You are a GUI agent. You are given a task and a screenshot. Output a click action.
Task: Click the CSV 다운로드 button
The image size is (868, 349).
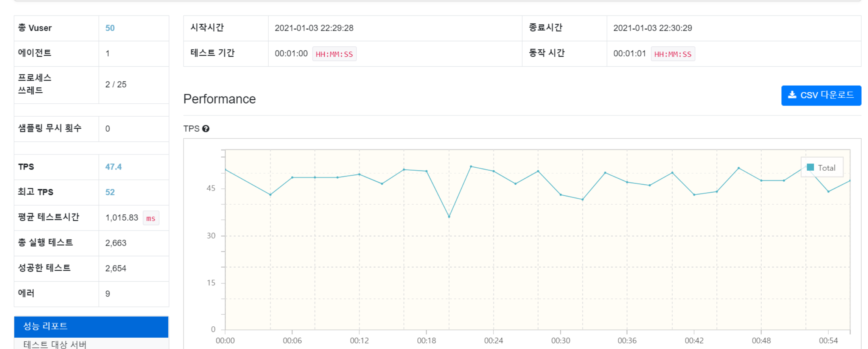[821, 95]
